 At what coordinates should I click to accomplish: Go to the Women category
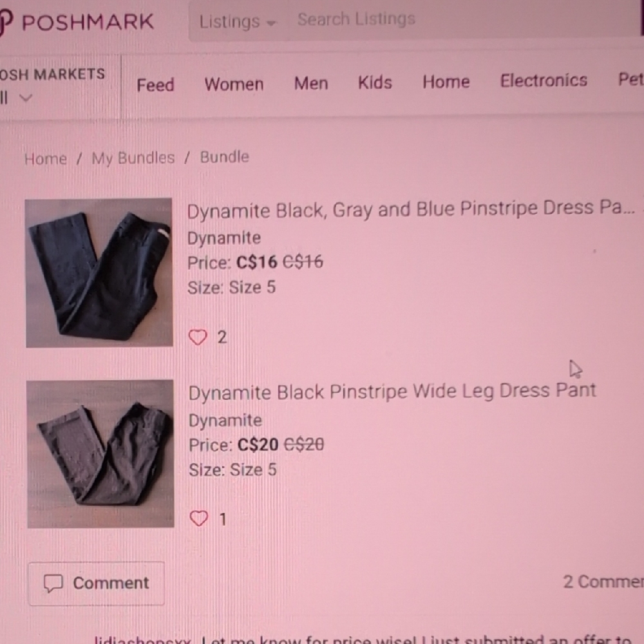(234, 84)
